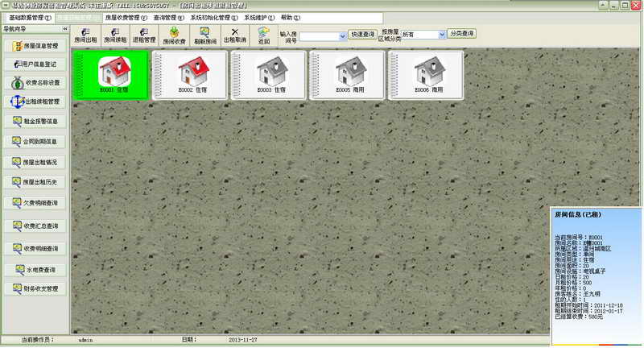Click the 出租取消 X icon
The width and height of the screenshot is (644, 348).
click(235, 35)
